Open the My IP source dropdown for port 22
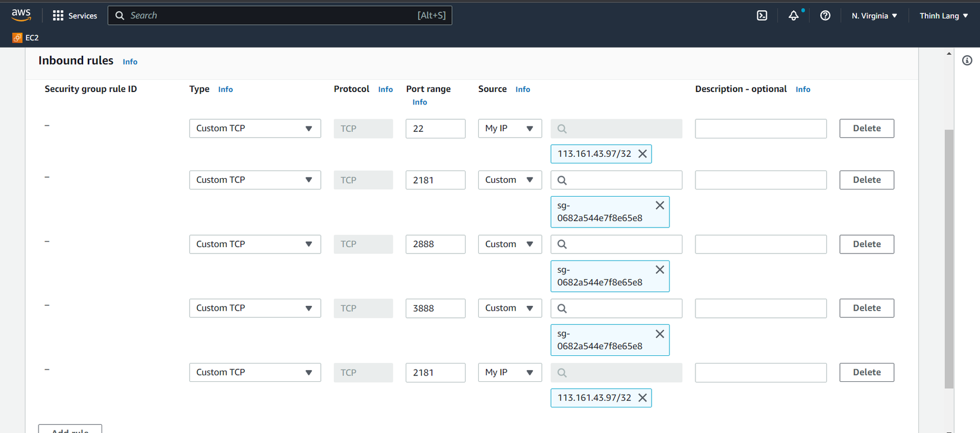The image size is (980, 433). click(510, 128)
